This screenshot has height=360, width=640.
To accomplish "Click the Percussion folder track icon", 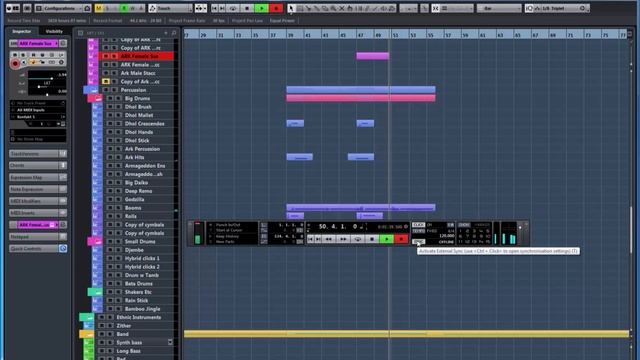I will coord(91,90).
